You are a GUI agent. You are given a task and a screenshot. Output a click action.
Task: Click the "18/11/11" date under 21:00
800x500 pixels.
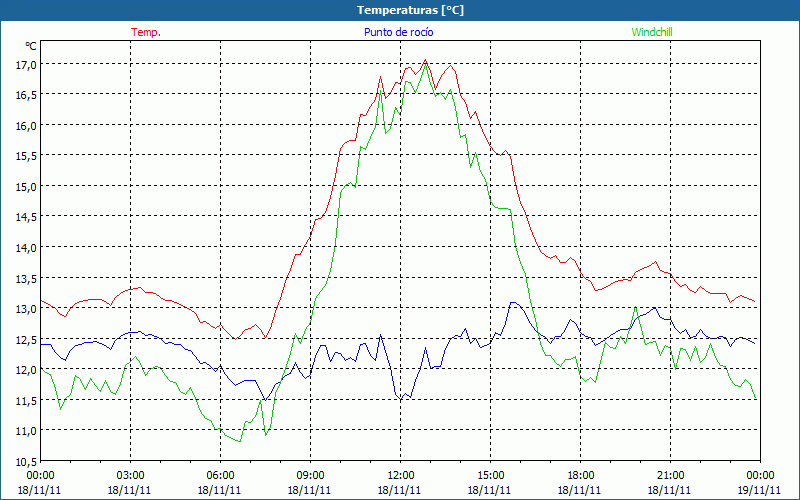tap(670, 490)
